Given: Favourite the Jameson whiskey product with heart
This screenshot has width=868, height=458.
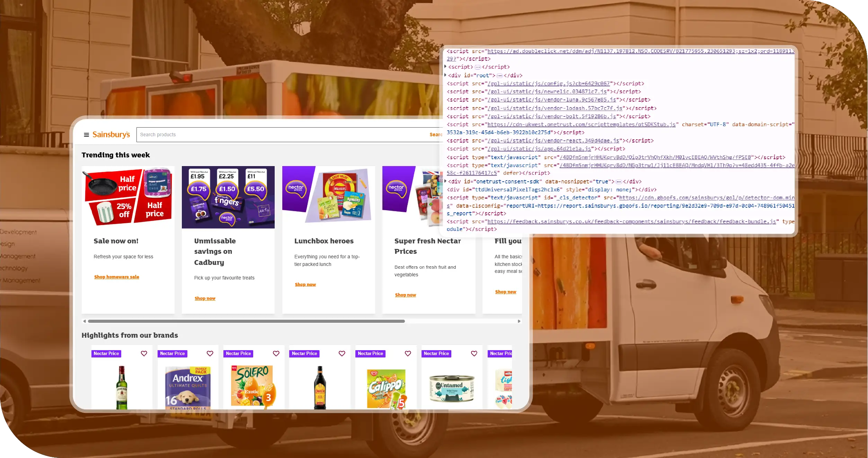Looking at the screenshot, I should coord(144,353).
